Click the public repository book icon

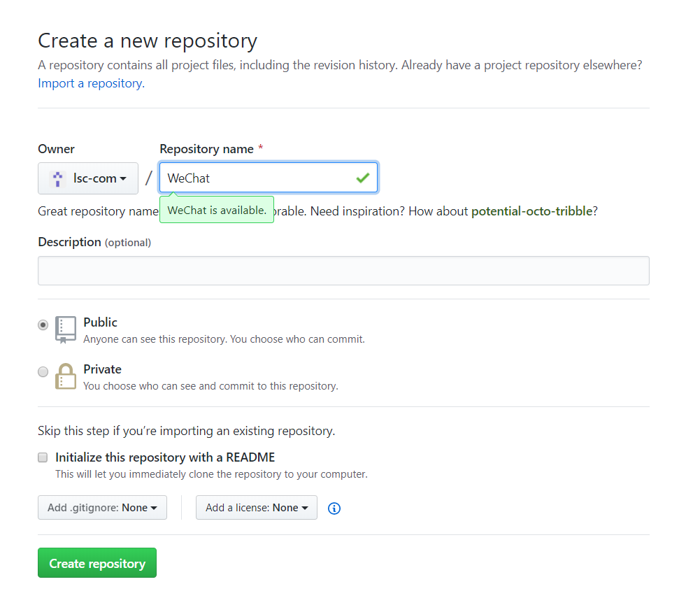click(x=65, y=330)
